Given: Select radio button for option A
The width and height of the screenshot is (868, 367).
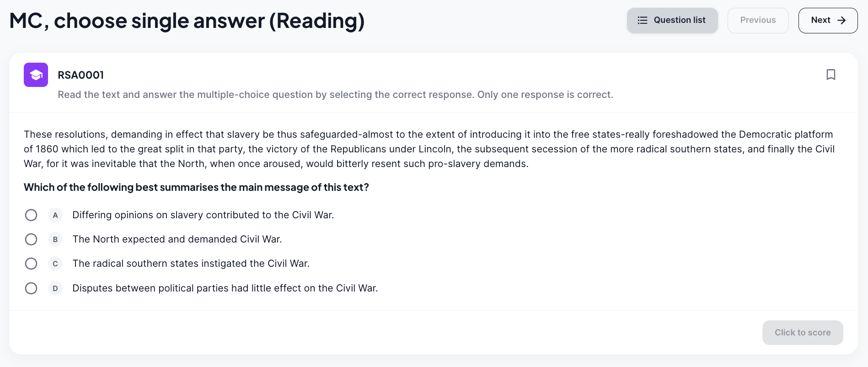Looking at the screenshot, I should click(31, 215).
